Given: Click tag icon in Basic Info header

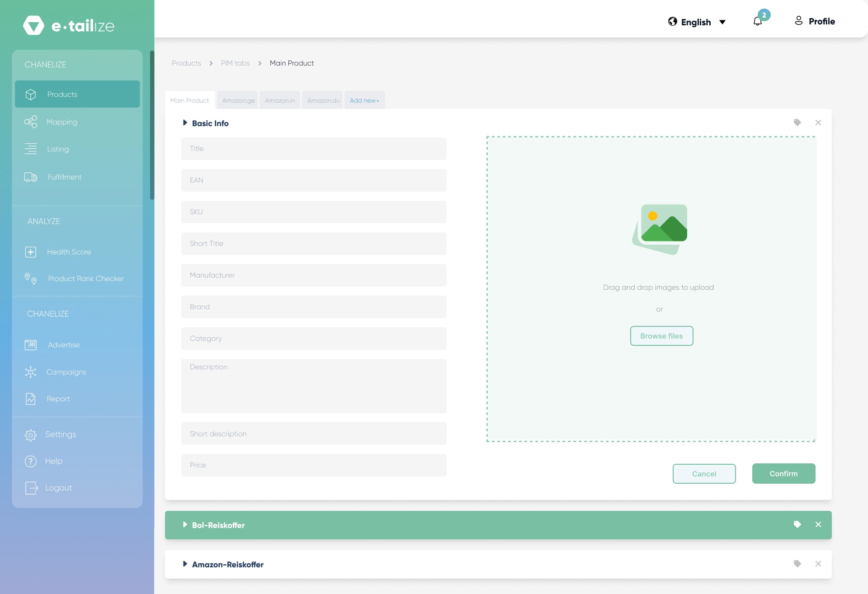Looking at the screenshot, I should pos(797,123).
